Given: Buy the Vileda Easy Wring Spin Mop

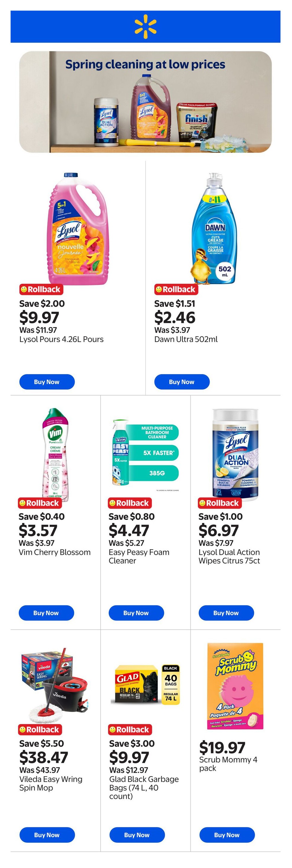Looking at the screenshot, I should [47, 835].
